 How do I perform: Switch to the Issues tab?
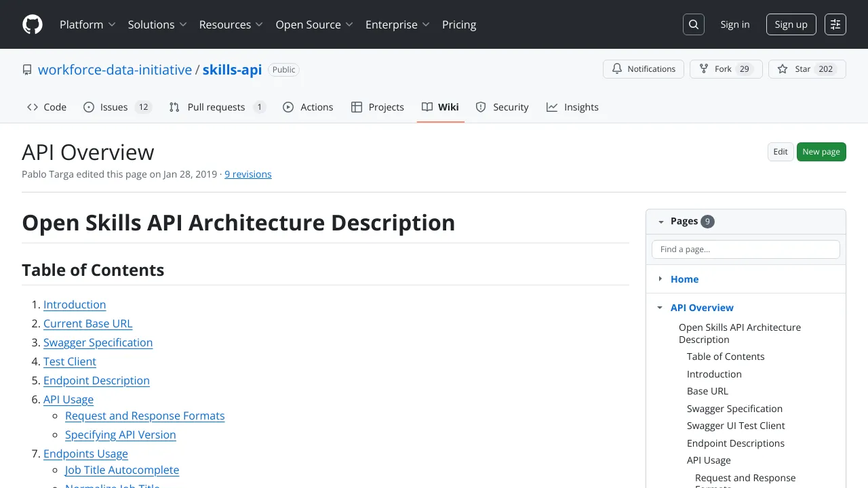click(x=117, y=107)
